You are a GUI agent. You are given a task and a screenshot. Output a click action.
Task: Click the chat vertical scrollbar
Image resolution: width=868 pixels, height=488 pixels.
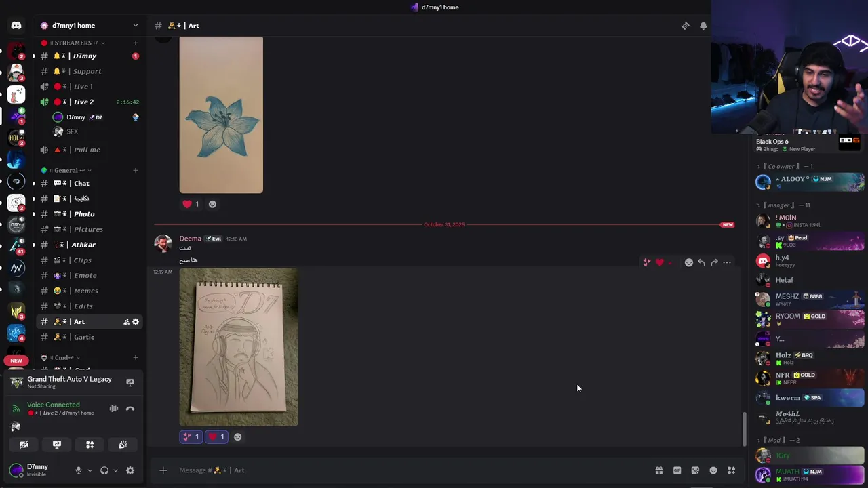pyautogui.click(x=744, y=430)
